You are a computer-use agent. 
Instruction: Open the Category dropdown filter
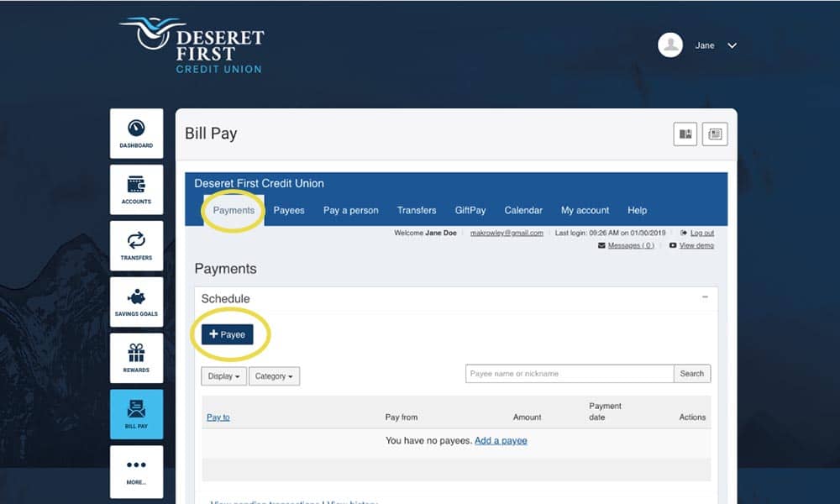(274, 376)
